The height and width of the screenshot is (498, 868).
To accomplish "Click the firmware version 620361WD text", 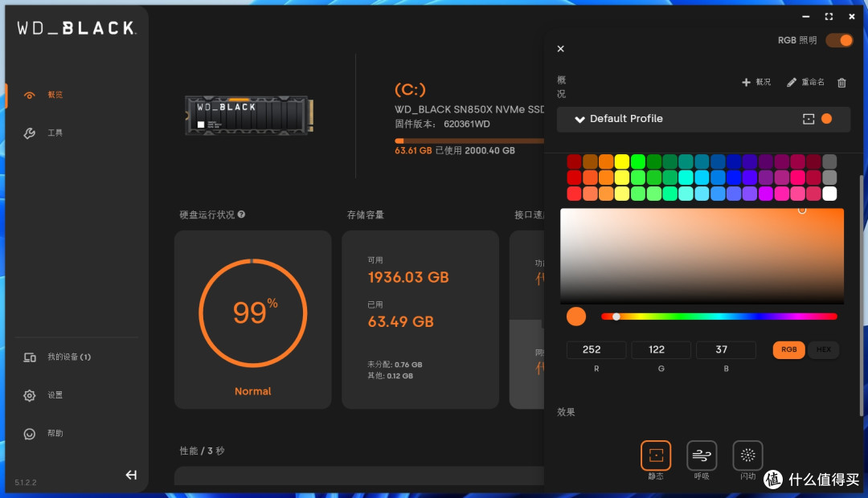I will tap(467, 124).
